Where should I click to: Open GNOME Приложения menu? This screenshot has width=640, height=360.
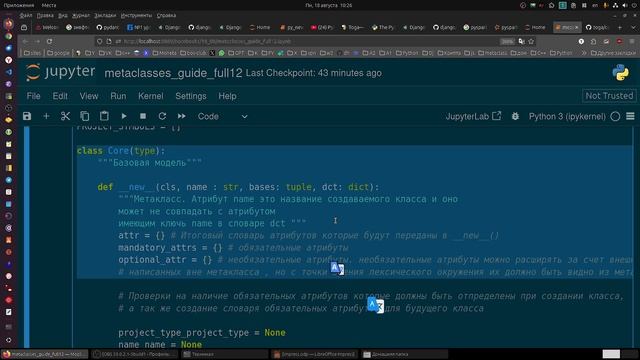pos(19,5)
